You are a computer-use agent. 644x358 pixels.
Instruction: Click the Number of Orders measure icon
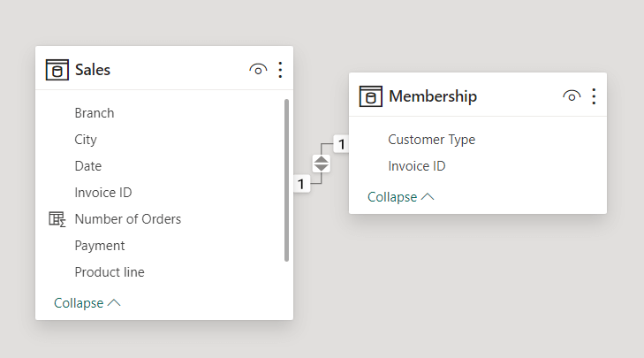57,219
